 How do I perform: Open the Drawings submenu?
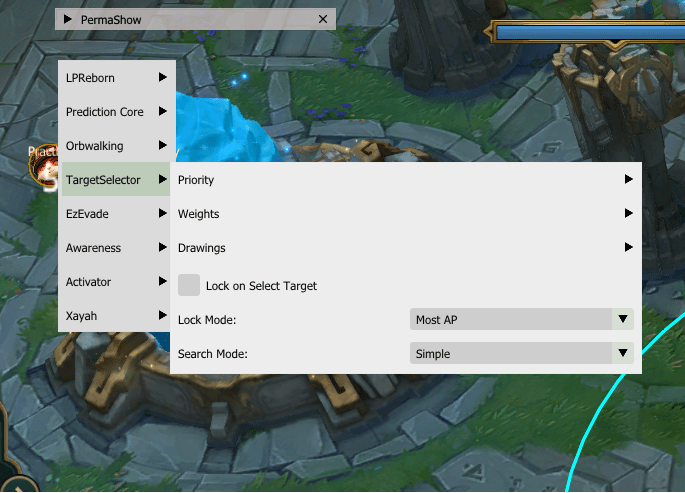coord(406,248)
